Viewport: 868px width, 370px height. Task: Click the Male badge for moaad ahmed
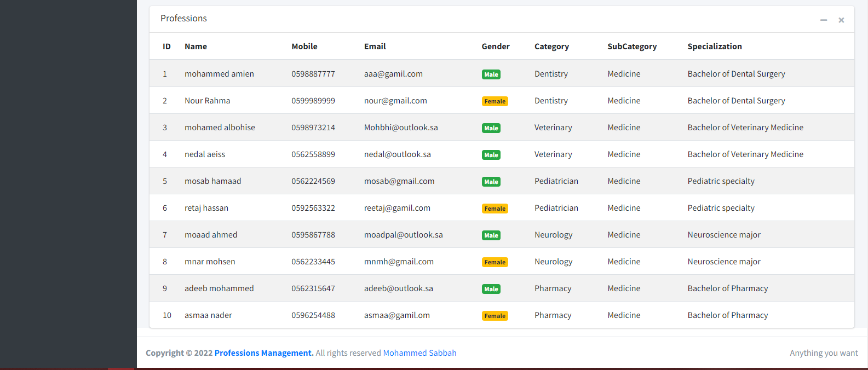pyautogui.click(x=491, y=235)
